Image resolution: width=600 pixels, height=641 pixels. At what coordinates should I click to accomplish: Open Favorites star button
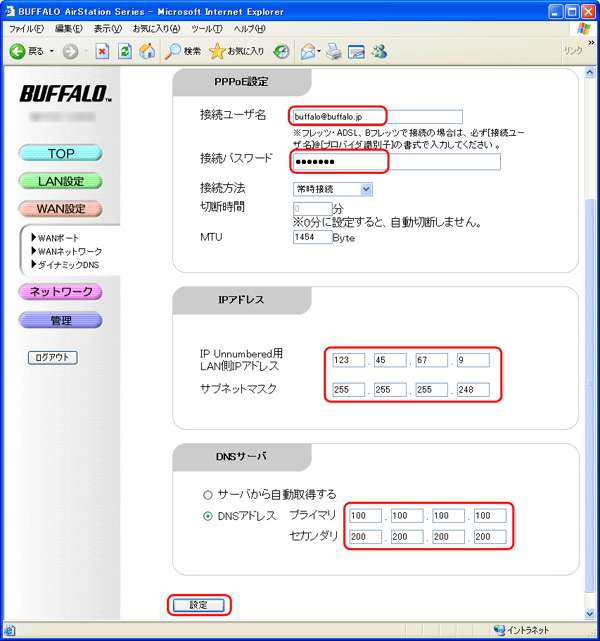click(236, 52)
